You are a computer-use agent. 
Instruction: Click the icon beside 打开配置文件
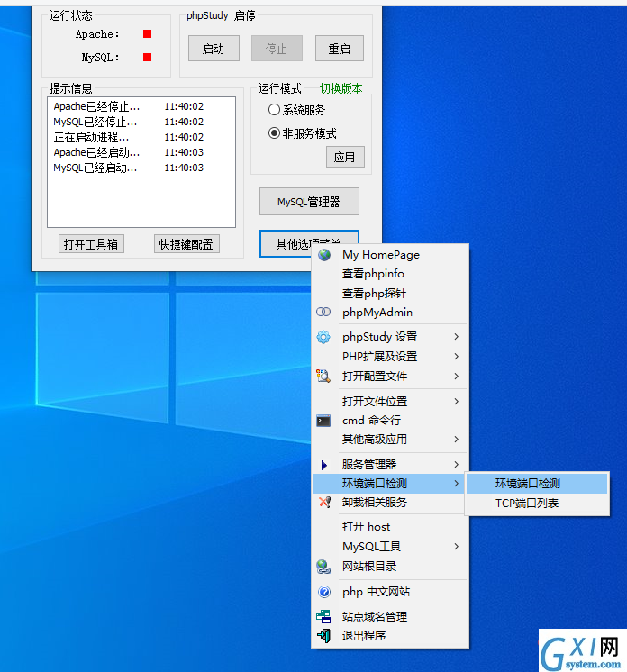[323, 376]
